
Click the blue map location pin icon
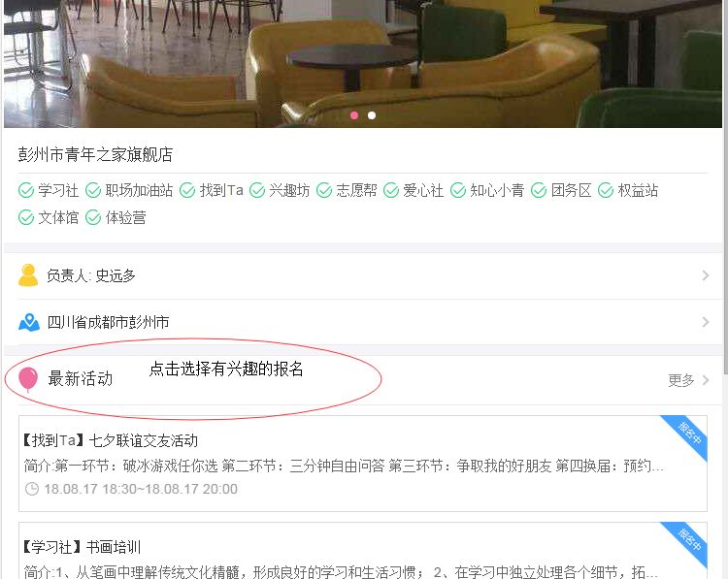point(29,322)
